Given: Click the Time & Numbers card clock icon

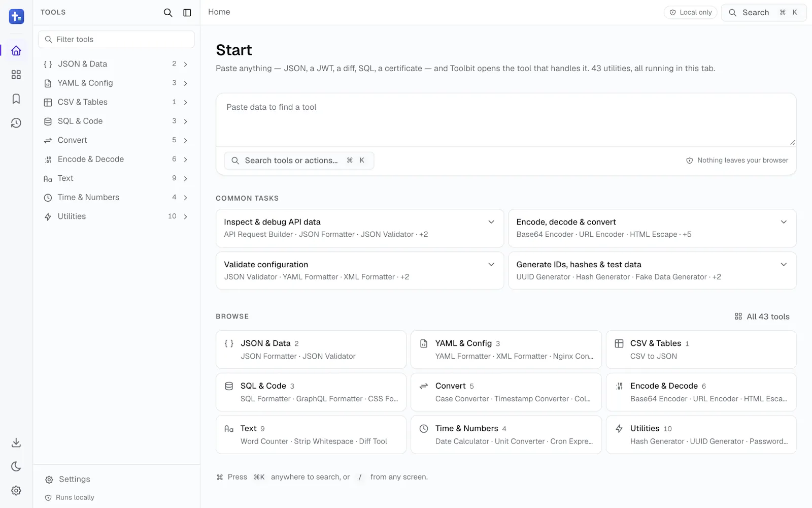Looking at the screenshot, I should point(424,429).
